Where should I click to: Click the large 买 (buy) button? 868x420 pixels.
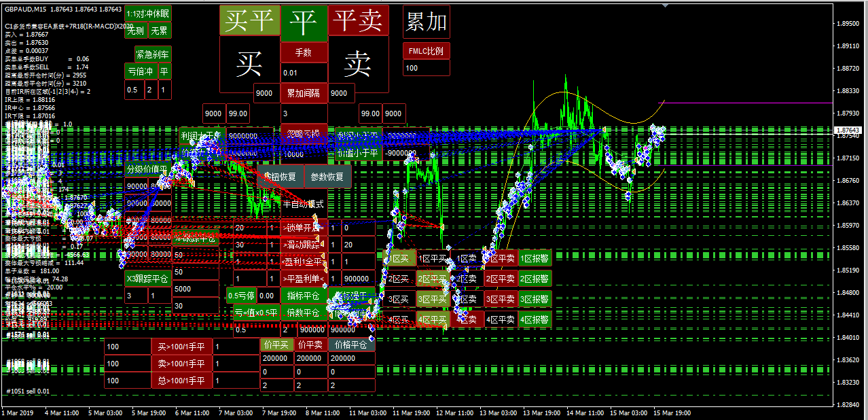click(x=249, y=64)
